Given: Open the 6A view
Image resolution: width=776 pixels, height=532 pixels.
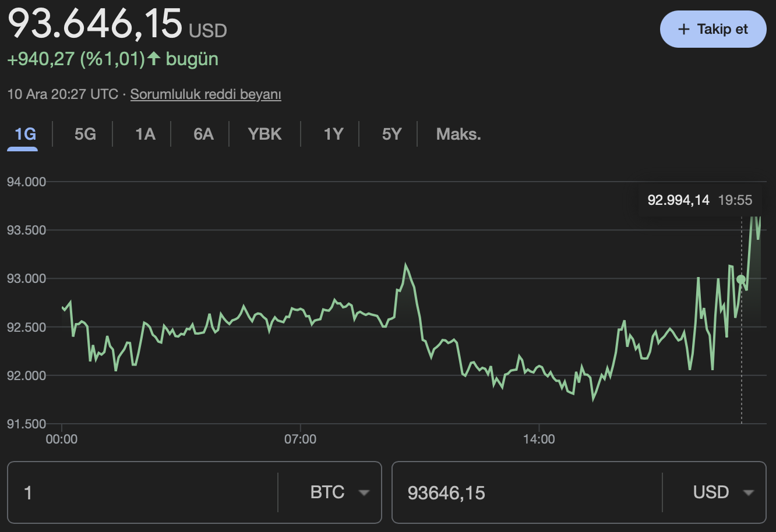Looking at the screenshot, I should [x=203, y=134].
